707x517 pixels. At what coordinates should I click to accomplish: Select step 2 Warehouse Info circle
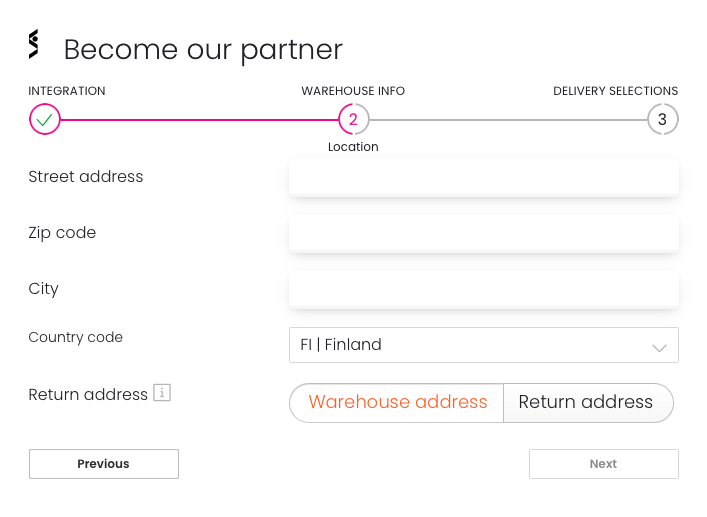pos(354,119)
